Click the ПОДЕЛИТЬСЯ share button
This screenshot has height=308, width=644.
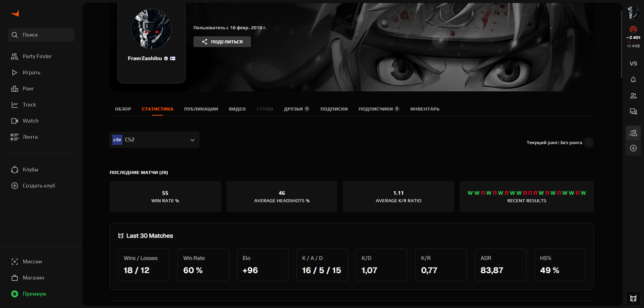tap(222, 42)
